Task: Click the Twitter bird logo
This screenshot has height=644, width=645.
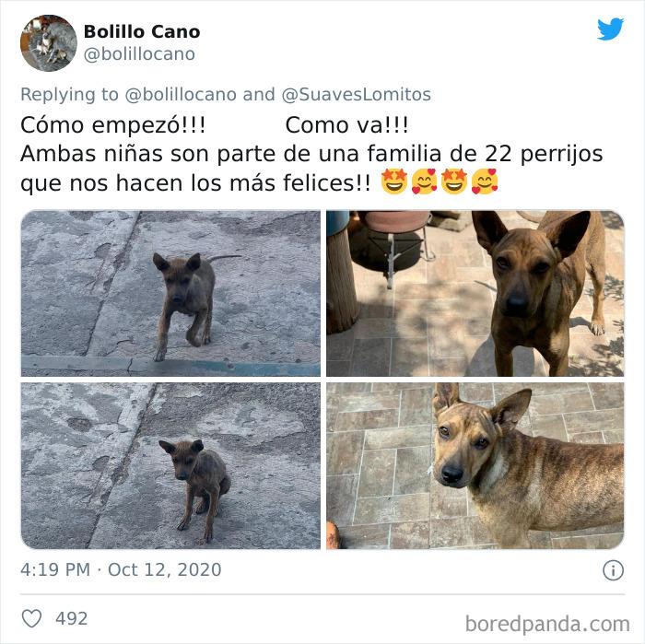Action: tap(610, 29)
